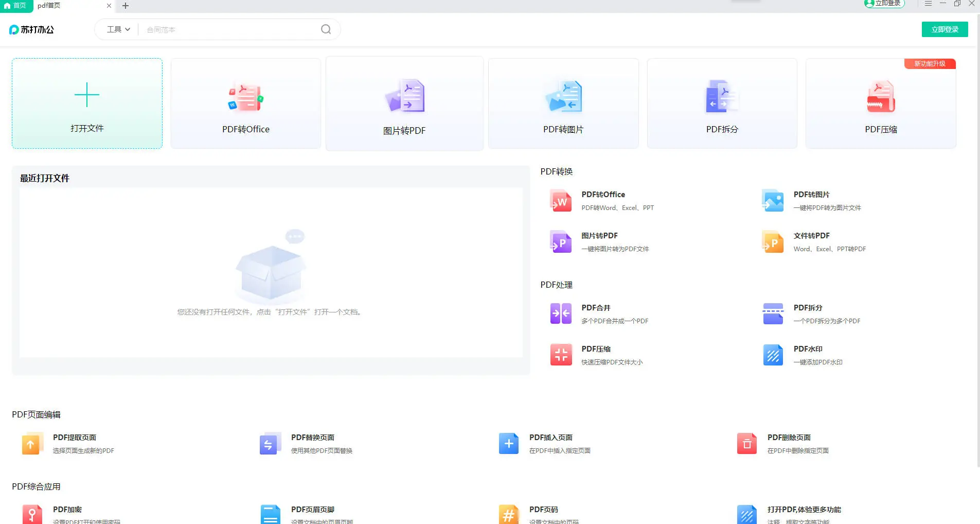Focus the search input field
The image size is (980, 524).
tap(231, 29)
